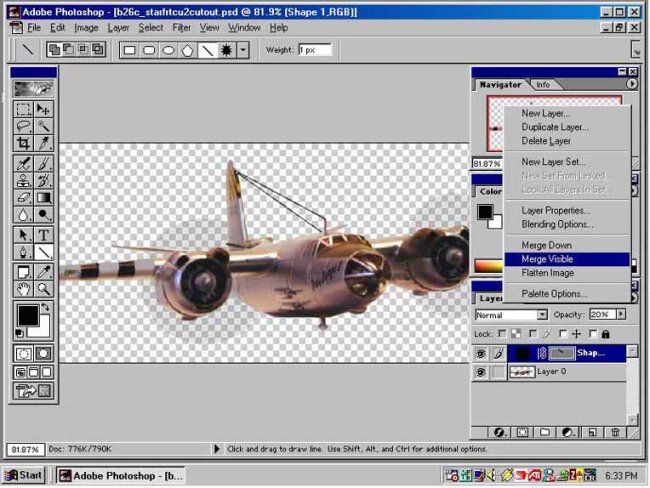Screen dimensions: 650x488
Task: Hide the Shape layer with eye icon
Action: click(481, 353)
